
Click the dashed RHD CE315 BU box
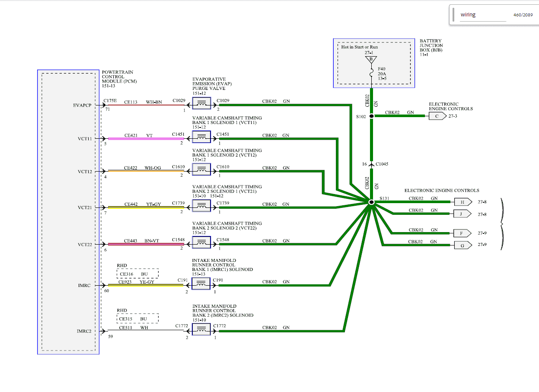[137, 319]
